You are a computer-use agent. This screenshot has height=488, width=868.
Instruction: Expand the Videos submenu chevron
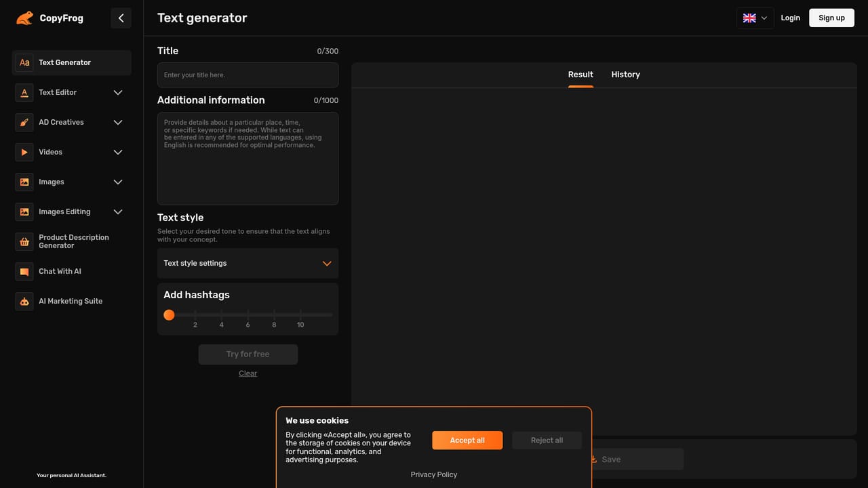click(x=118, y=152)
